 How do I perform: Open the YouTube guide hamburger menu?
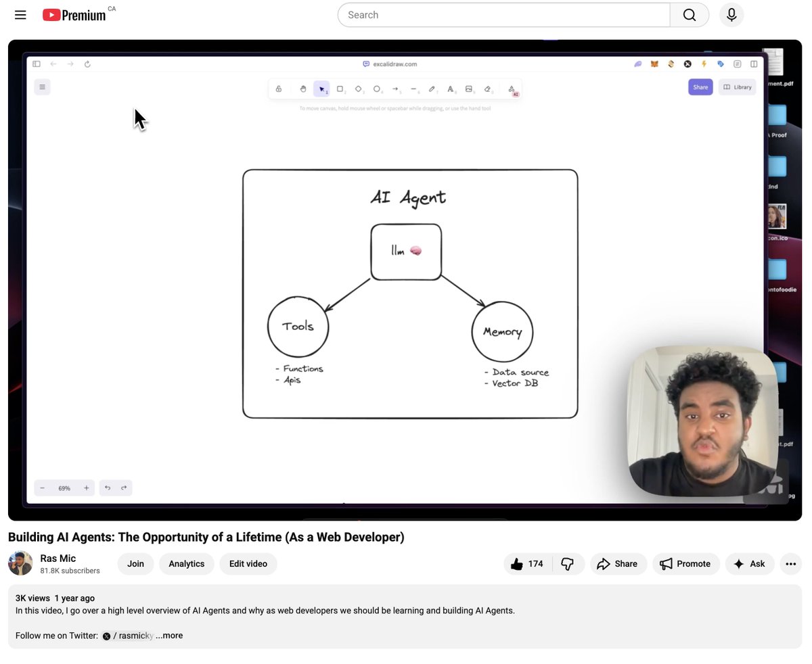tap(20, 15)
